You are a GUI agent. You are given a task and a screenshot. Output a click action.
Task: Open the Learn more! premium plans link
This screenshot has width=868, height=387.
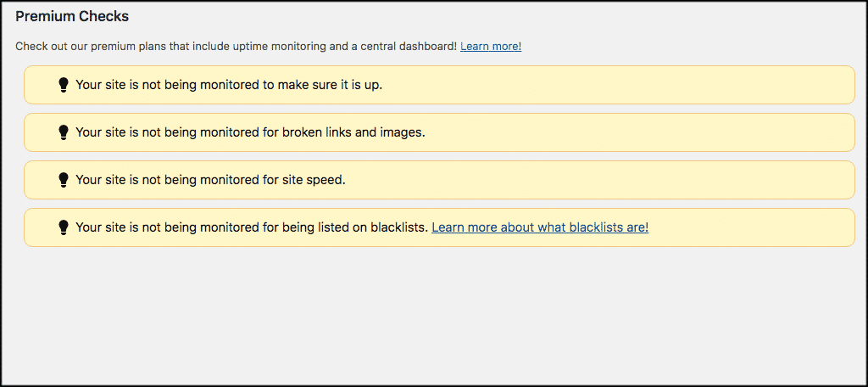pos(491,46)
